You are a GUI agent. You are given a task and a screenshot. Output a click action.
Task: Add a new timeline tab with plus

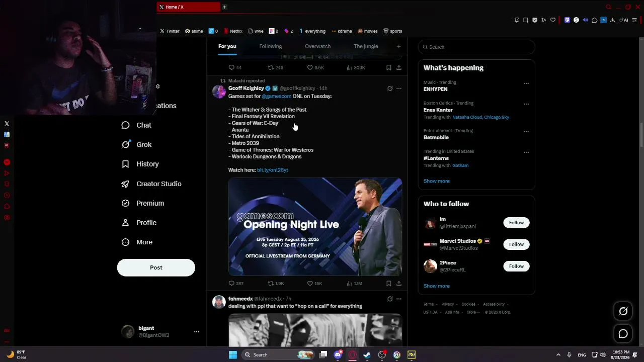[x=398, y=46]
